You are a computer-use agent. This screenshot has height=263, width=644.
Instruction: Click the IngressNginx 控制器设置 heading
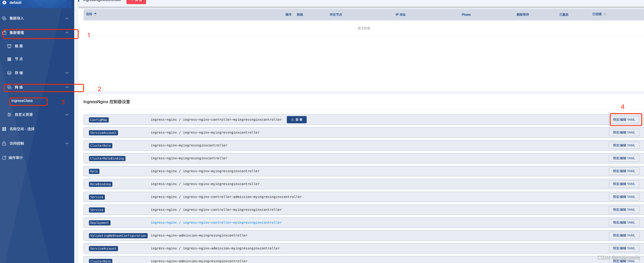[x=107, y=102]
